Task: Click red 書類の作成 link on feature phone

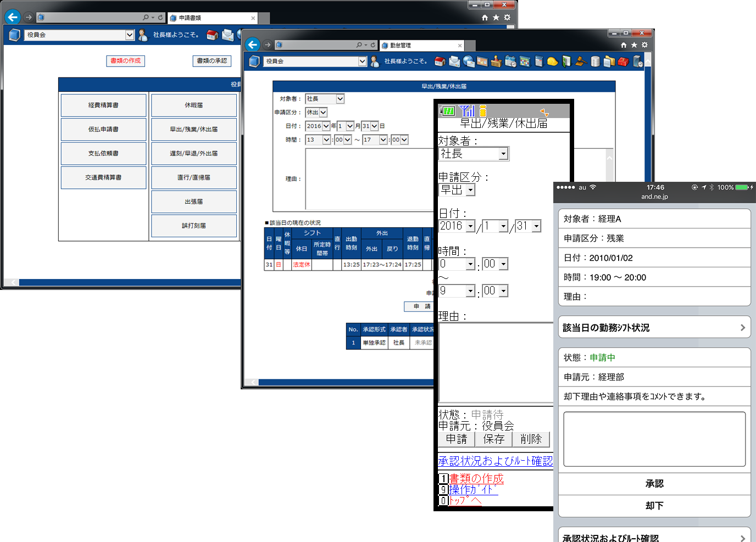Action: tap(476, 478)
